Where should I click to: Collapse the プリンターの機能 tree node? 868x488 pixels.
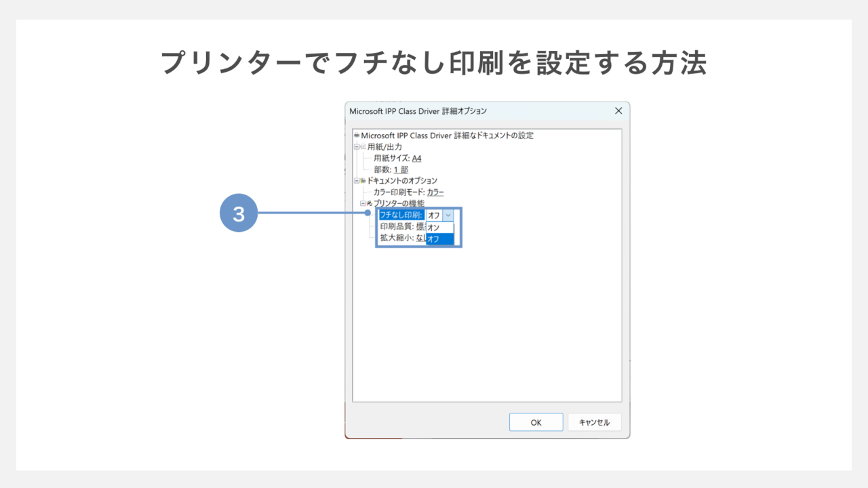(363, 203)
